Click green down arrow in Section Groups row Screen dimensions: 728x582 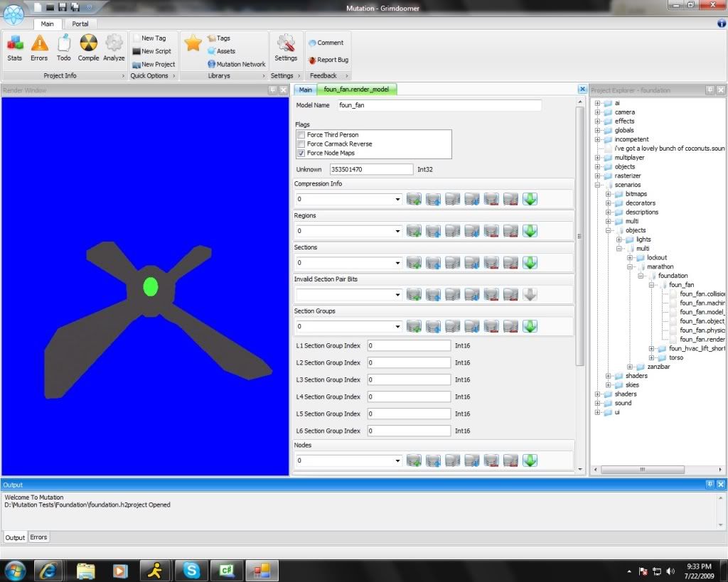(x=530, y=326)
